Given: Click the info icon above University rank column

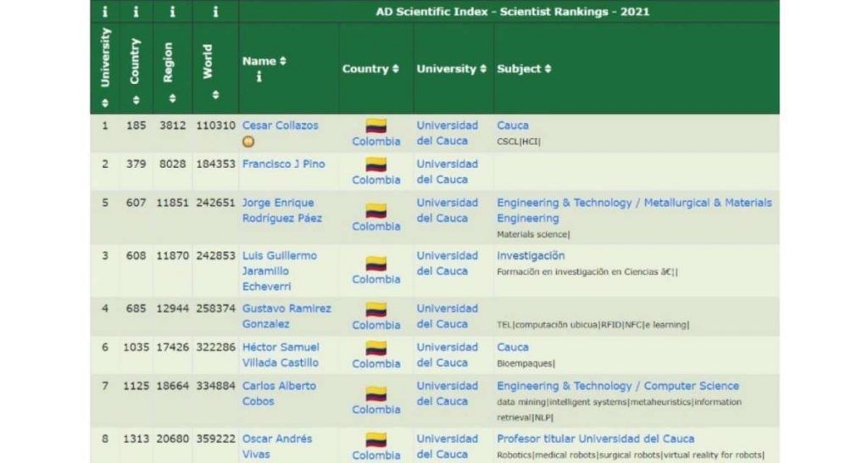Looking at the screenshot, I should [104, 11].
